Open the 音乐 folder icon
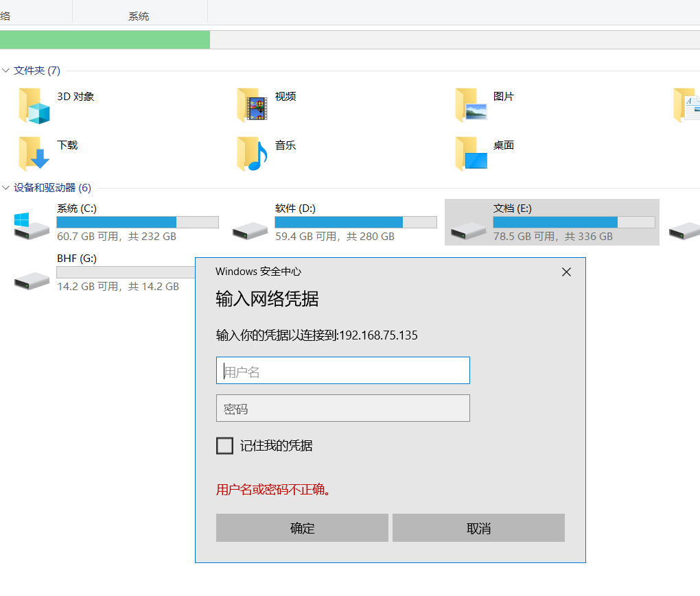 coord(252,154)
